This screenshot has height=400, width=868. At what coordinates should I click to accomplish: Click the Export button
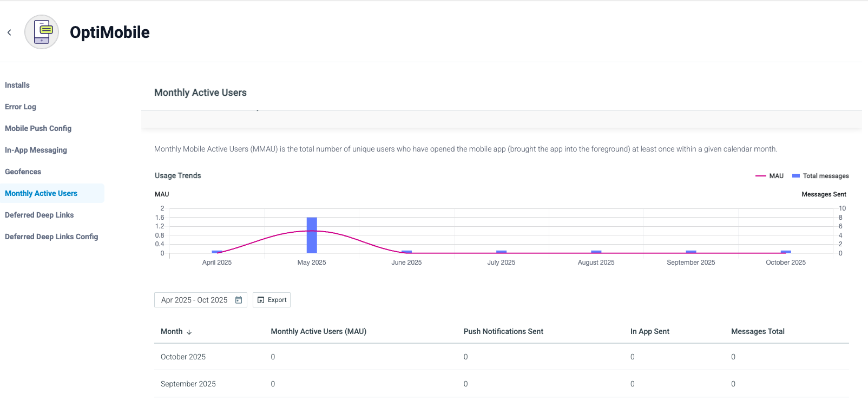(x=272, y=300)
